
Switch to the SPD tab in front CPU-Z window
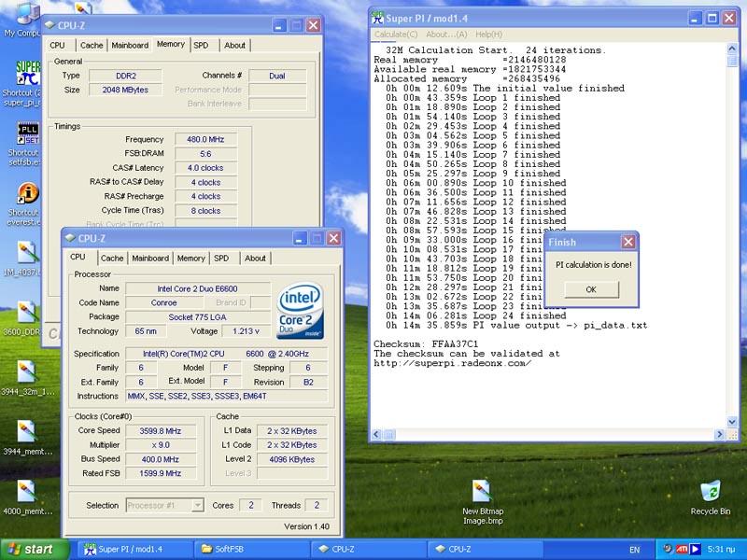point(221,259)
